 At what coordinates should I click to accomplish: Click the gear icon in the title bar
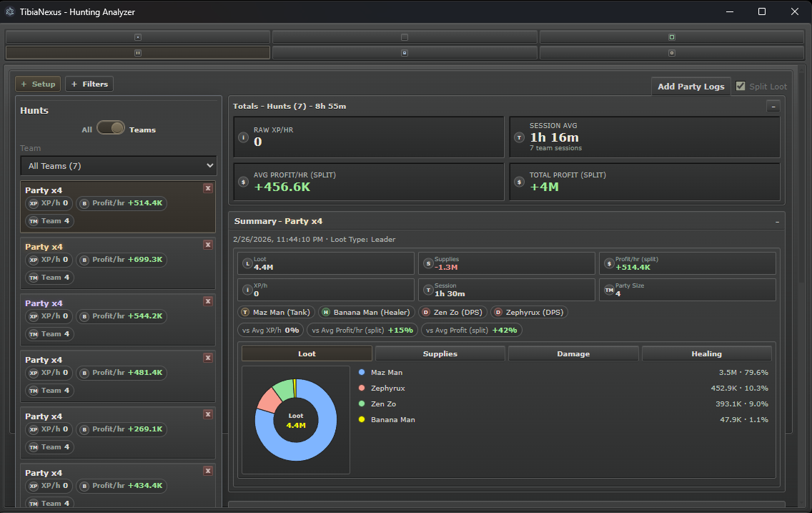point(10,11)
